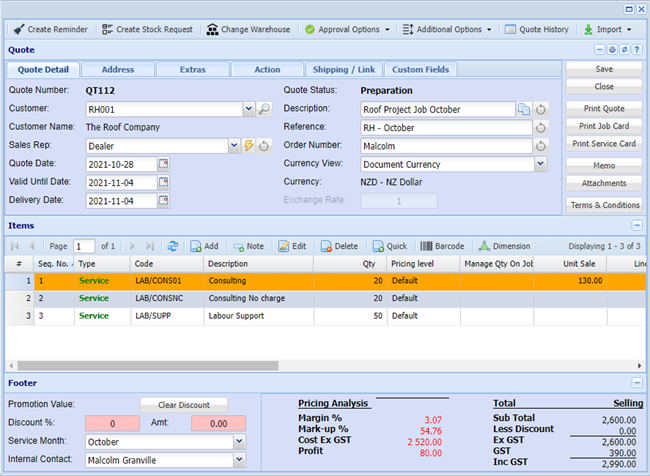Open the Quote panel help icon
Viewport: 650px width, 476px height.
click(x=637, y=49)
